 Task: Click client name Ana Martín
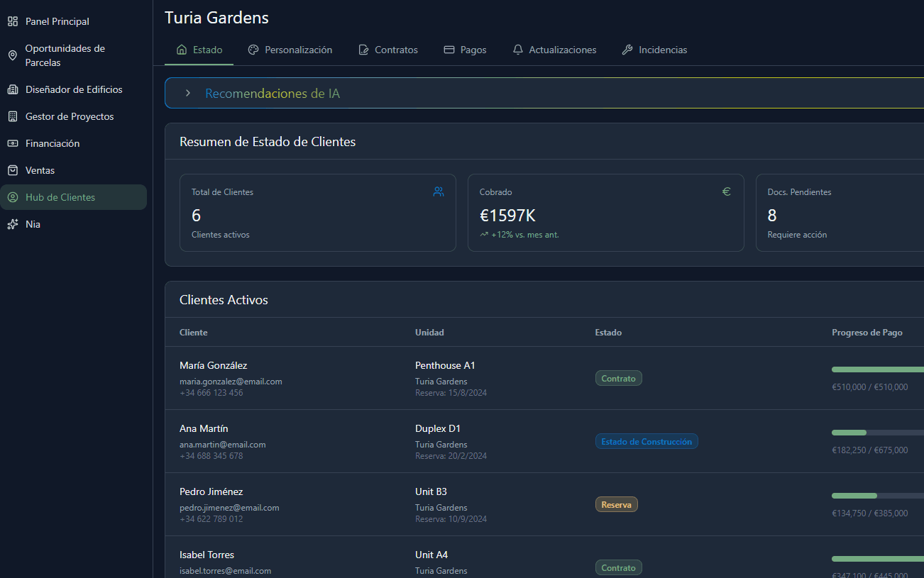point(204,428)
